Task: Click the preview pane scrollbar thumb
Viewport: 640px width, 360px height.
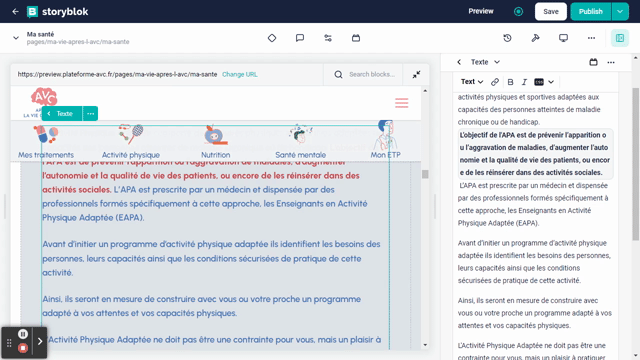Action: [x=425, y=174]
